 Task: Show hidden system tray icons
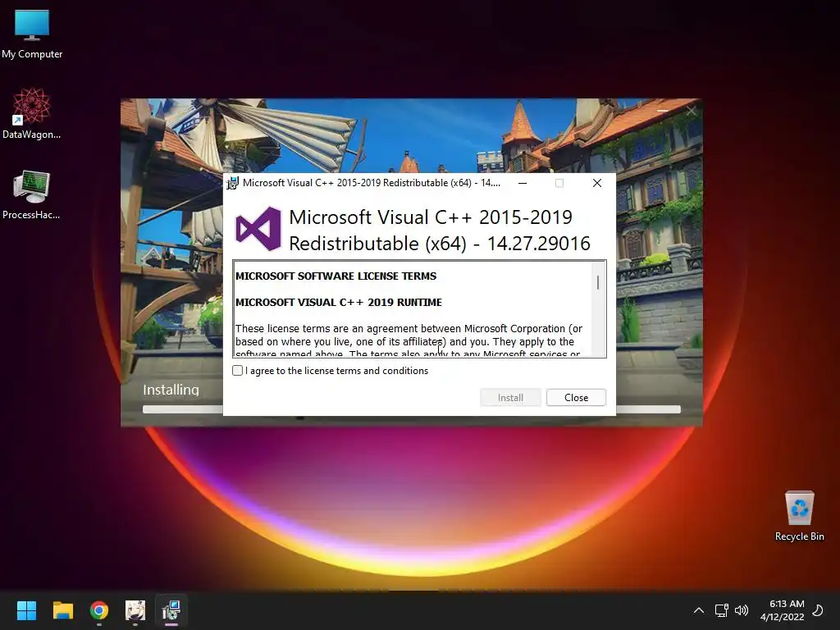pyautogui.click(x=699, y=610)
